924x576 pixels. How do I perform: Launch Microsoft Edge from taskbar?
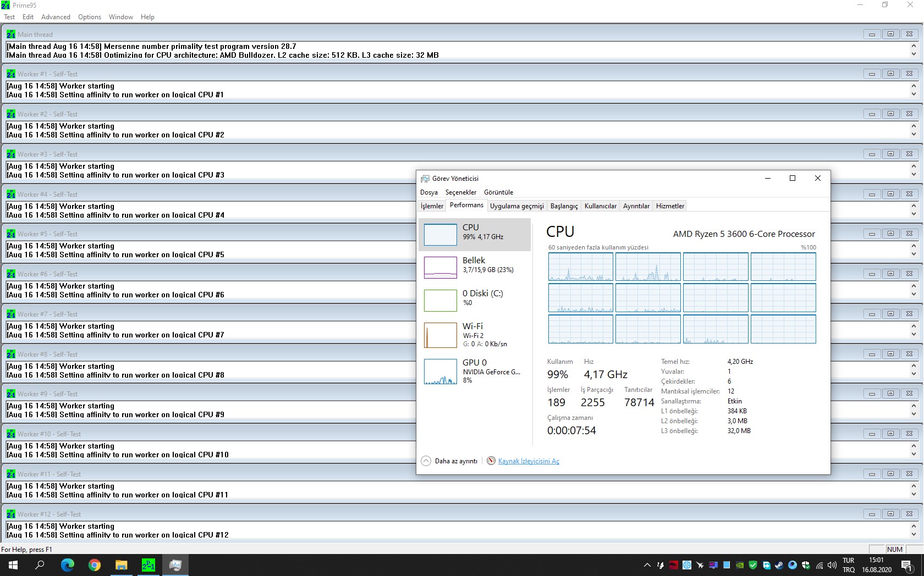click(67, 565)
